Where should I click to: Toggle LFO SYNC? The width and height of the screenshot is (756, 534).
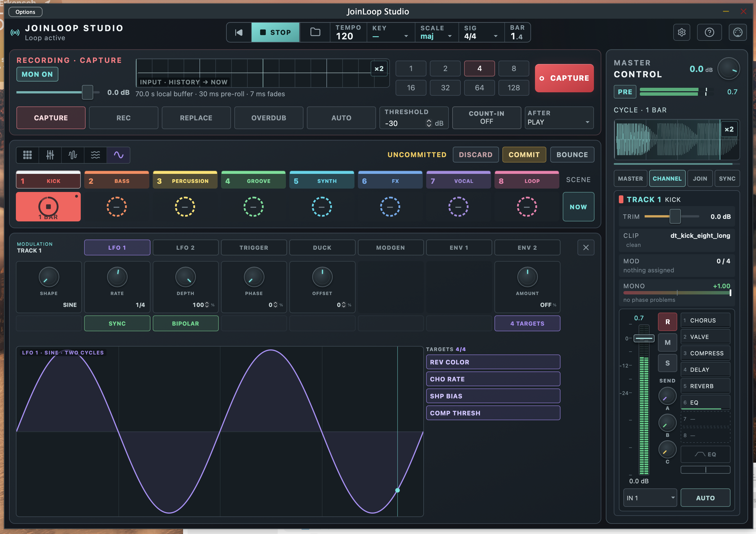coord(117,323)
